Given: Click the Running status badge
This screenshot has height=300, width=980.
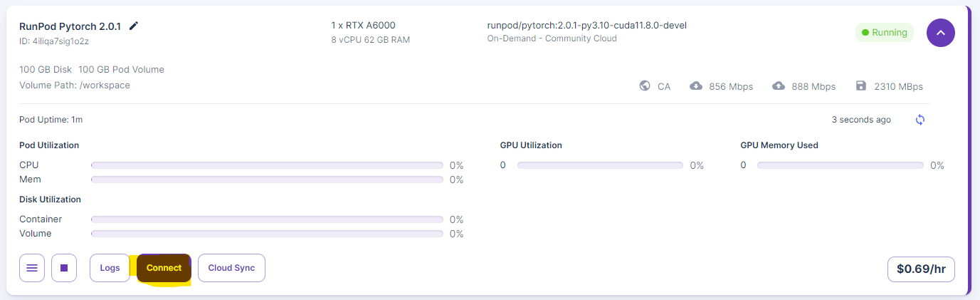Looking at the screenshot, I should (x=885, y=33).
